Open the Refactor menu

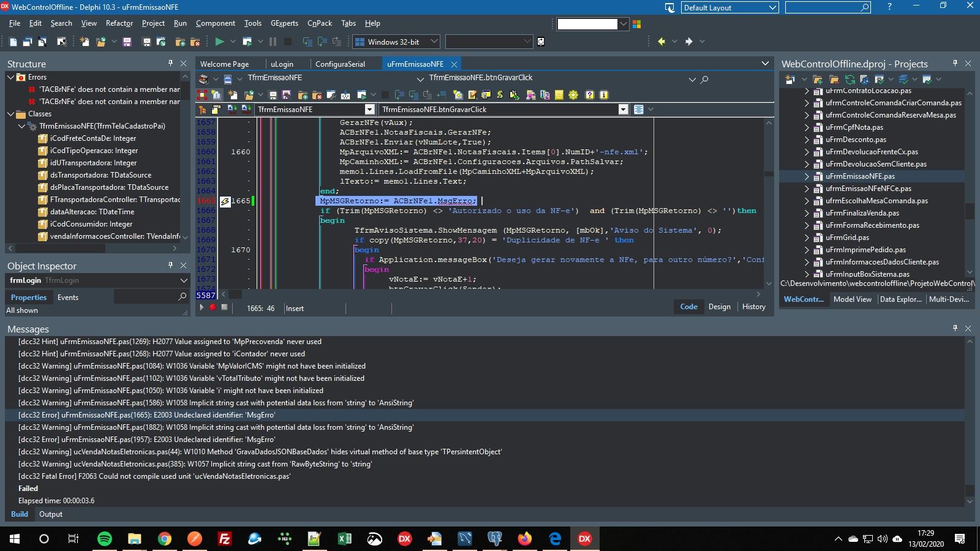coord(119,23)
